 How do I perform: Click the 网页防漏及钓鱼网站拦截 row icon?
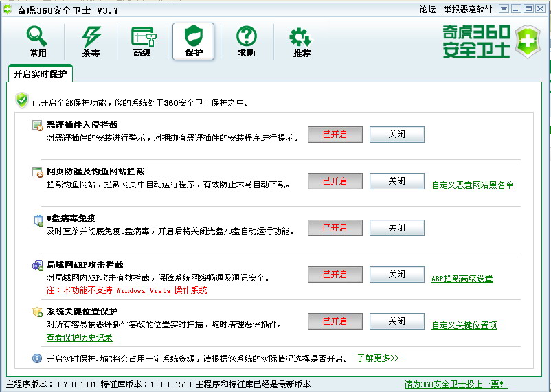pos(37,172)
